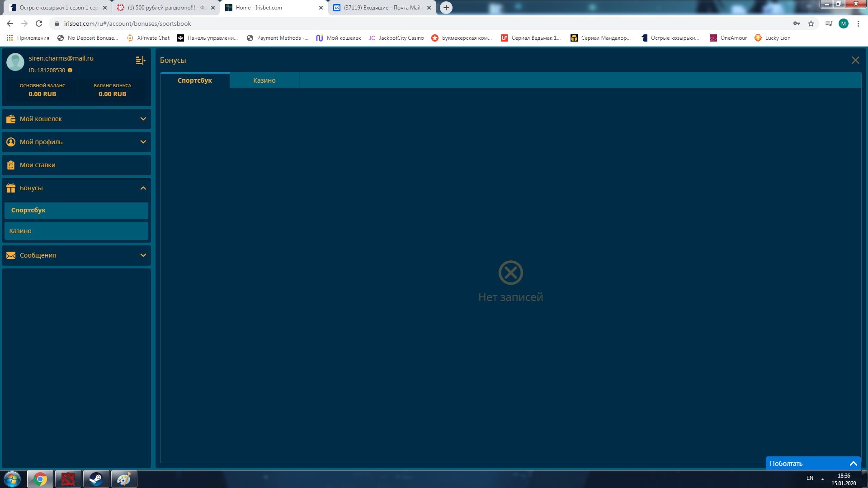Click the envelope icon beside Сообщения

[11, 255]
